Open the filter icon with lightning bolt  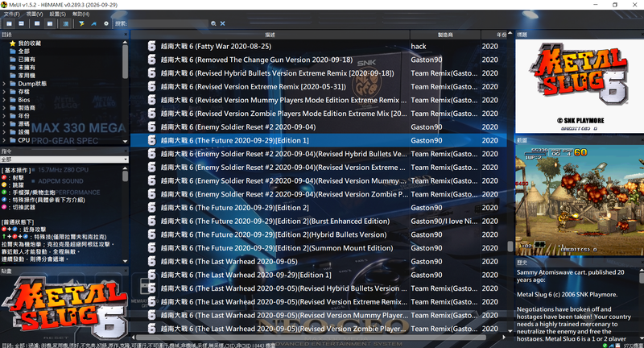[x=82, y=24]
